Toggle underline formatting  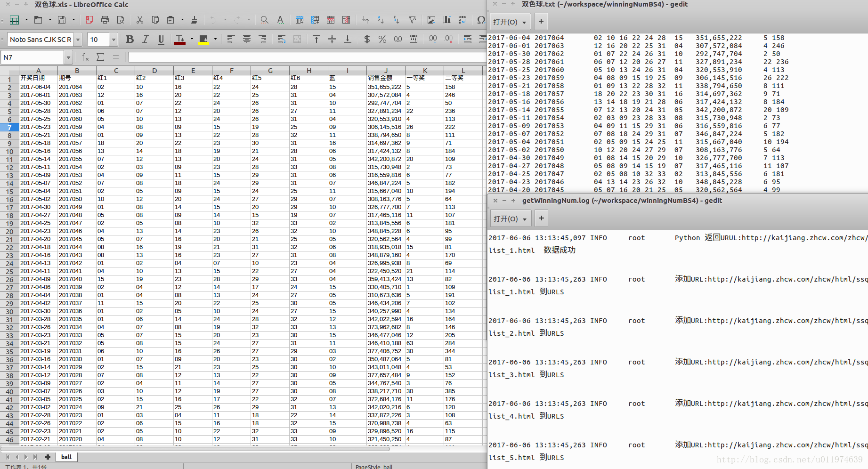pyautogui.click(x=161, y=40)
